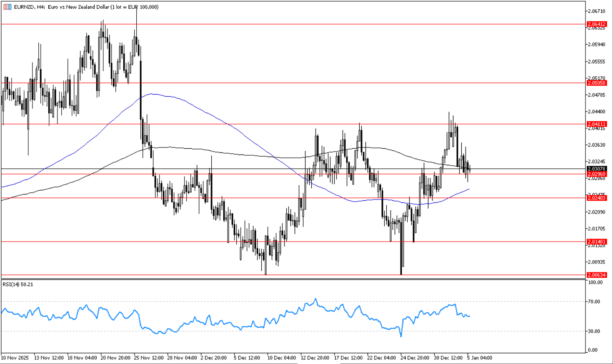Screen dimensions: 613x364
Task: Select the red 2.02960 price level label
Action: coord(596,174)
